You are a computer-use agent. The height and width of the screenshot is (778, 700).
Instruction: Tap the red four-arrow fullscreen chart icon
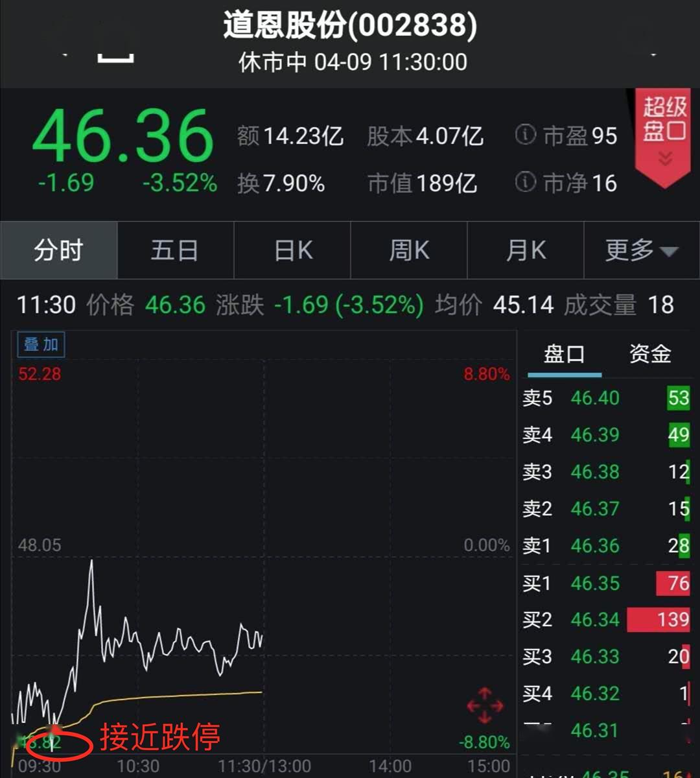[x=485, y=706]
